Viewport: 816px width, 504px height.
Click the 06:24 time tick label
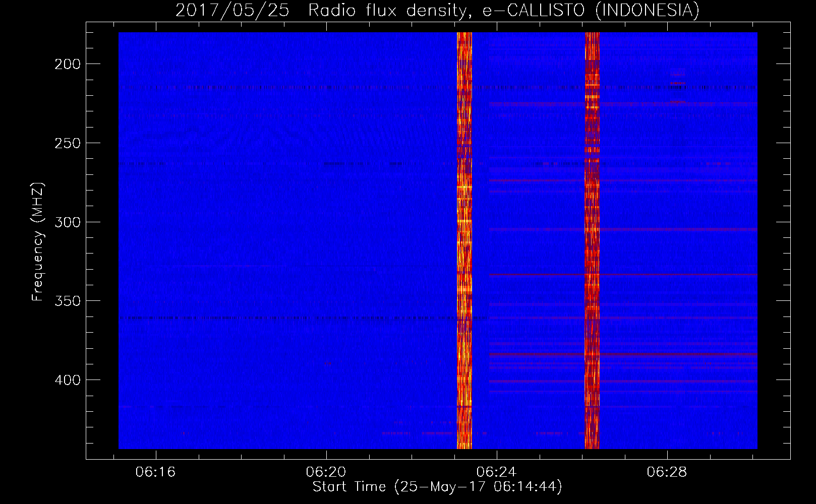[x=497, y=472]
